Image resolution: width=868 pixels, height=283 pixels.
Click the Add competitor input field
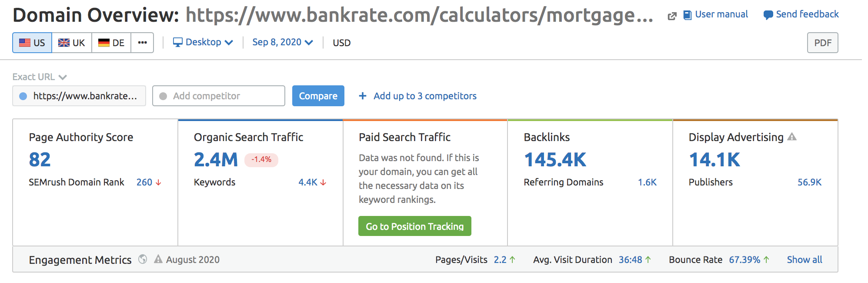[219, 96]
